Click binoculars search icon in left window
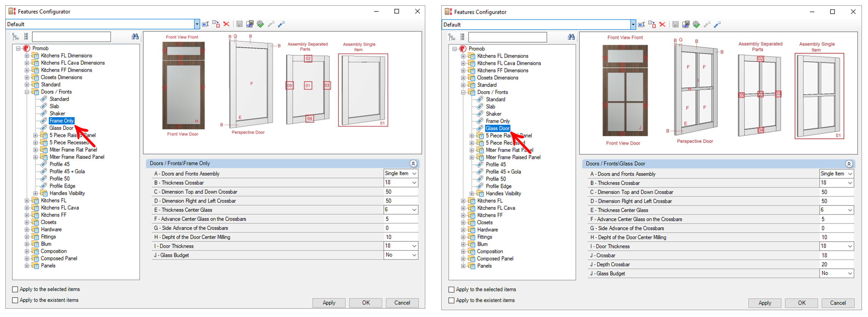The width and height of the screenshot is (868, 317). point(135,36)
